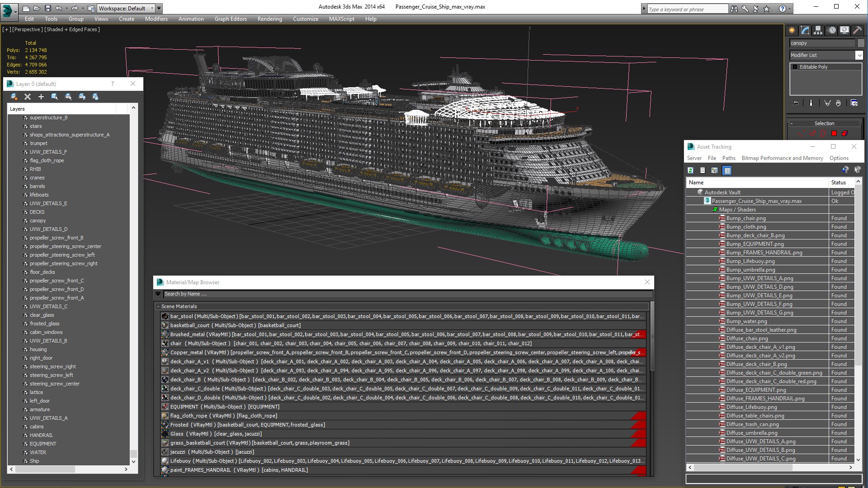Viewport: 868px width, 488px height.
Task: Open Paths menu in Asset Tracking
Action: 729,158
